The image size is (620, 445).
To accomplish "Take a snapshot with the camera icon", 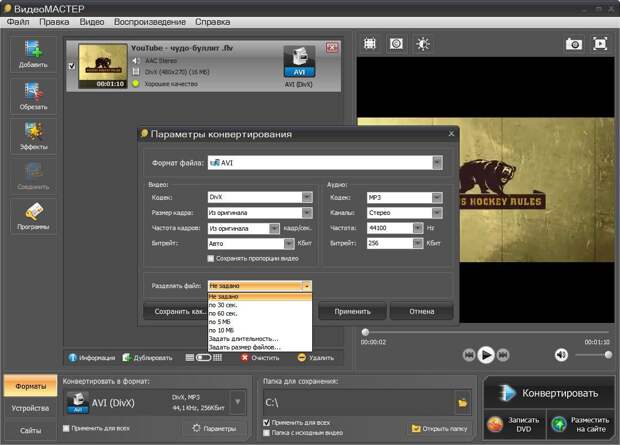I will click(574, 44).
